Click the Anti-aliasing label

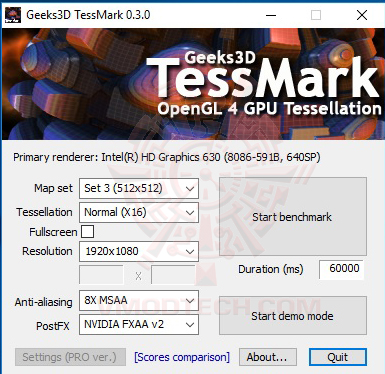point(44,302)
